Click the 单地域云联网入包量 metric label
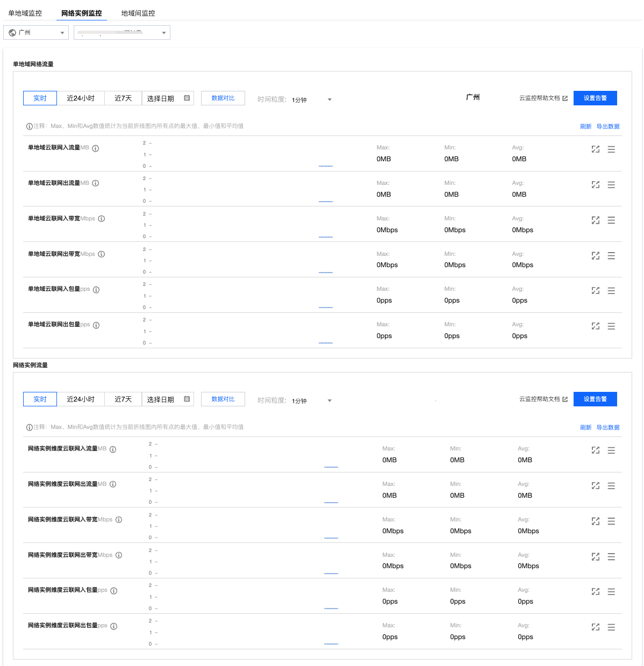The width and height of the screenshot is (644, 666). (54, 289)
